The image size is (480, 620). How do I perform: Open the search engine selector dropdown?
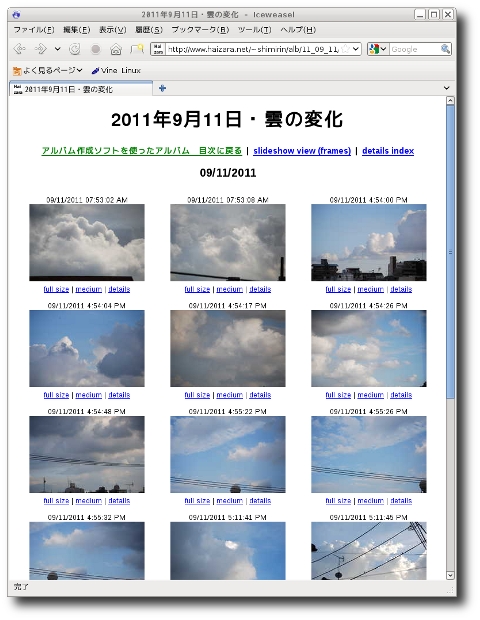click(x=378, y=49)
